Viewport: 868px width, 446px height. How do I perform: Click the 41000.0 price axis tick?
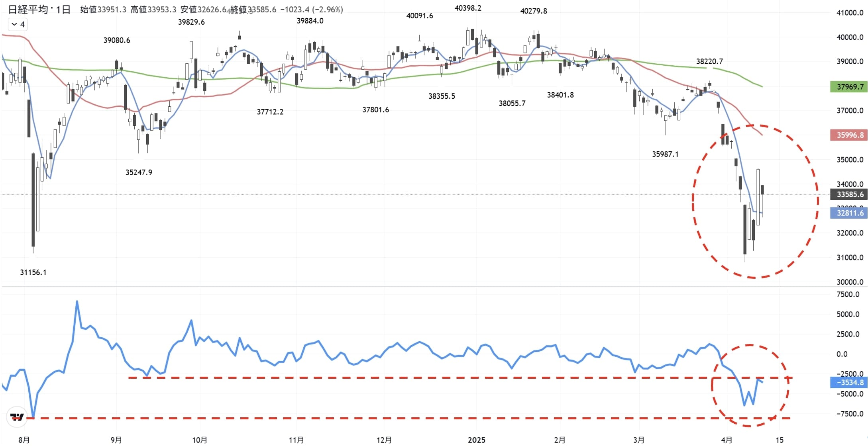click(850, 13)
